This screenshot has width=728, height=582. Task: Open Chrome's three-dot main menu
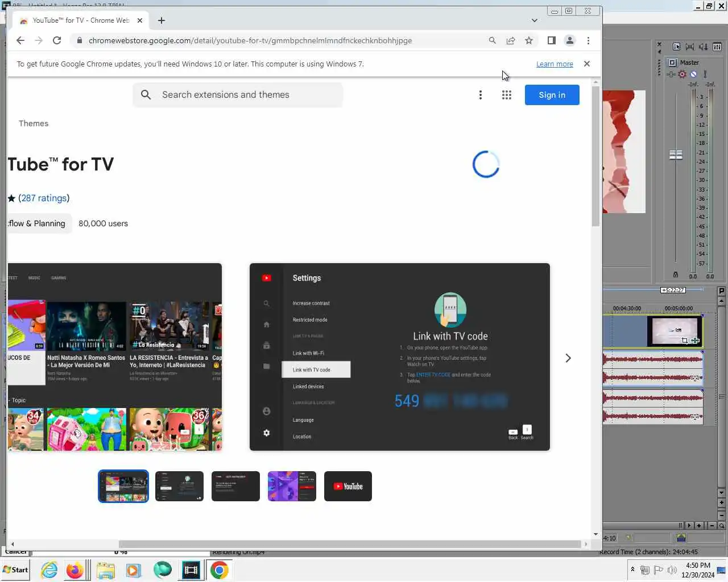(x=588, y=40)
